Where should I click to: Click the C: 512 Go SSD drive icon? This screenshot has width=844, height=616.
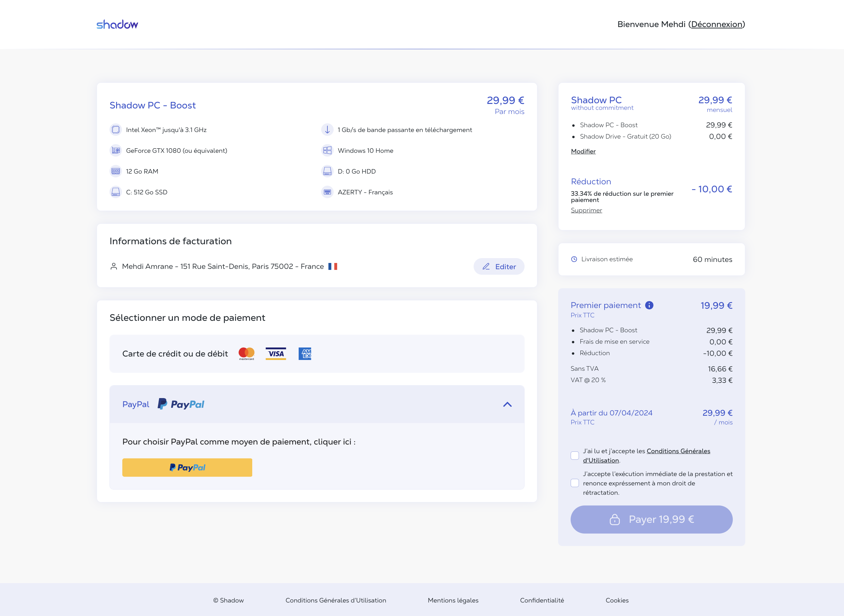coord(116,192)
